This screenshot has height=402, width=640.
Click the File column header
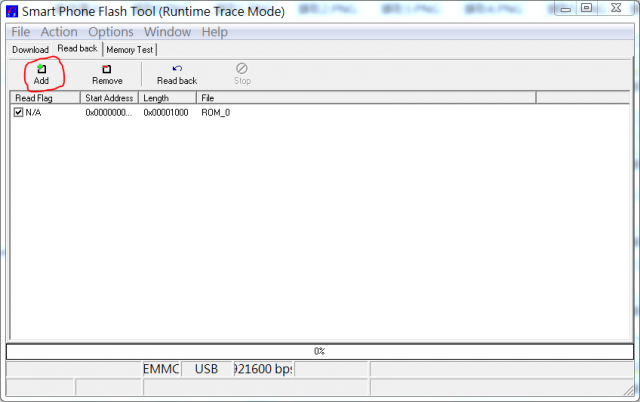coord(366,98)
